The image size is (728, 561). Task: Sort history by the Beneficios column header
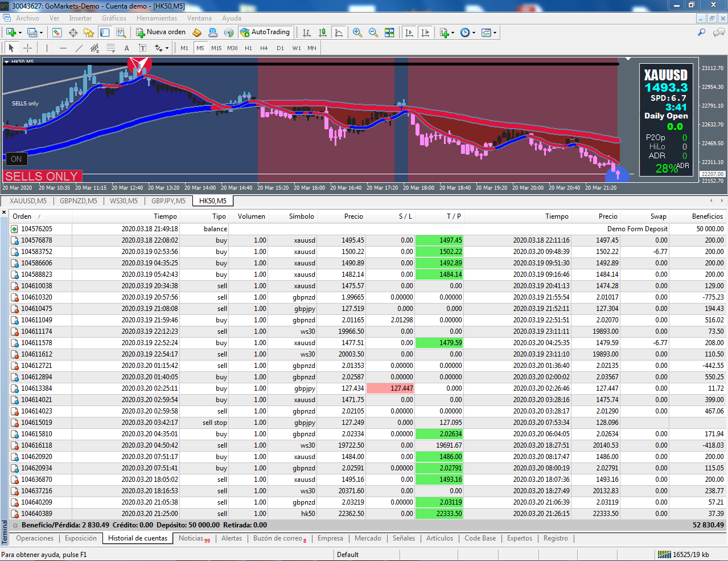[x=707, y=216]
